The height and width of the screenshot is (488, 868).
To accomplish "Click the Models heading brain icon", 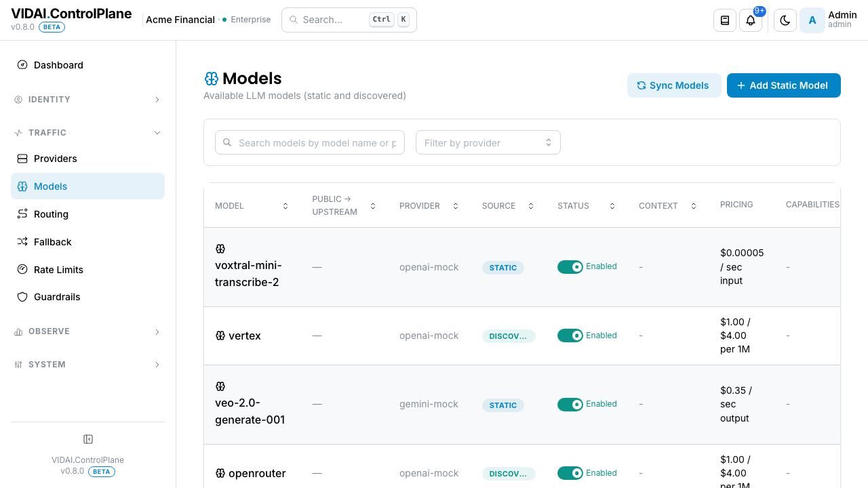I will pyautogui.click(x=211, y=79).
